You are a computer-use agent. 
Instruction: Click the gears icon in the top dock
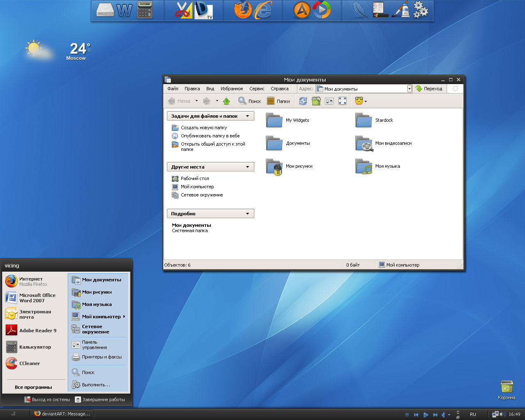point(420,10)
